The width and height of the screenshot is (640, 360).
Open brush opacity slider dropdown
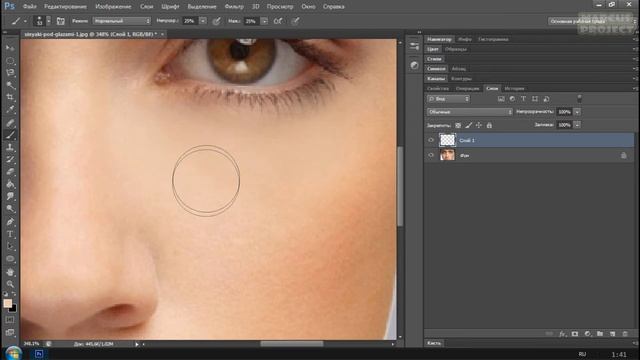pyautogui.click(x=203, y=21)
